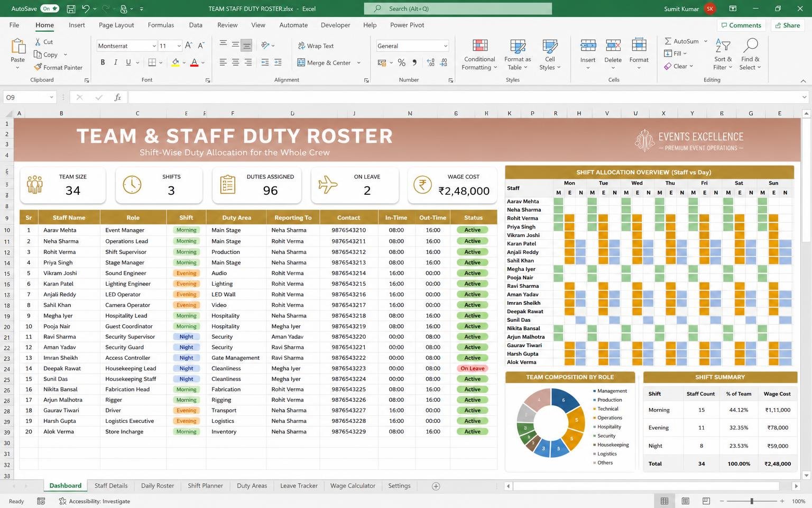Click into the formula bar
Image resolution: width=812 pixels, height=508 pixels.
tap(465, 97)
